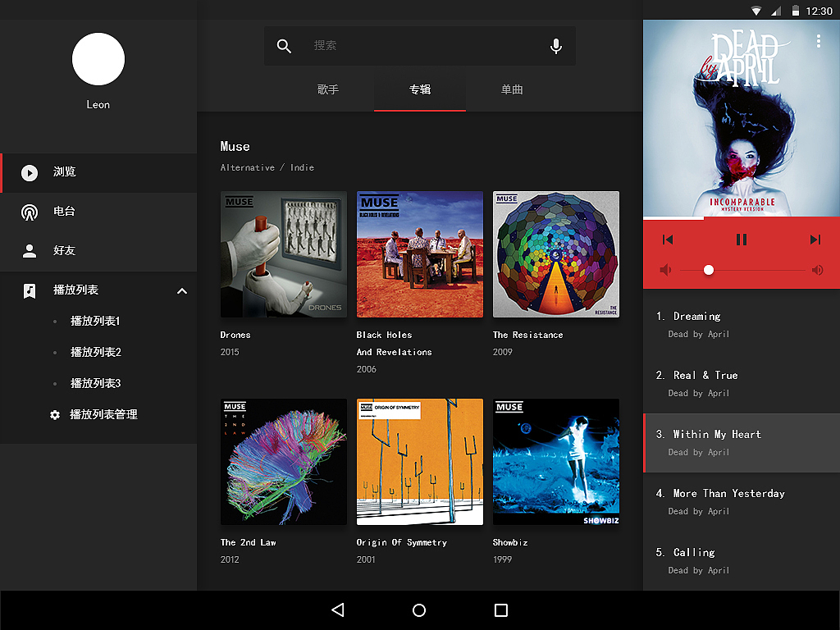Click the volume slider handle
840x630 pixels.
pos(708,270)
